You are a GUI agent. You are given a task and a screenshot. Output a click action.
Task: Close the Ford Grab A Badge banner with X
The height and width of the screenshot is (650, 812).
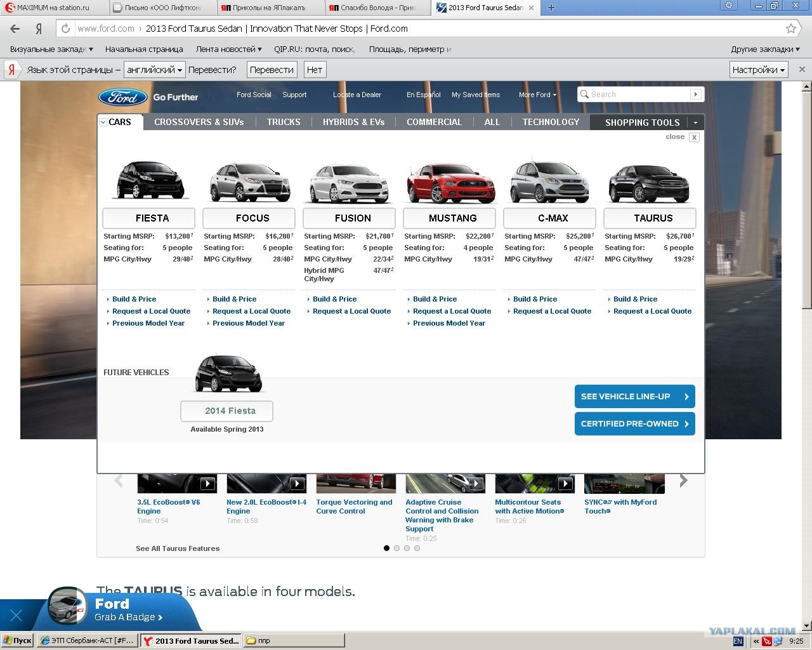[x=16, y=615]
